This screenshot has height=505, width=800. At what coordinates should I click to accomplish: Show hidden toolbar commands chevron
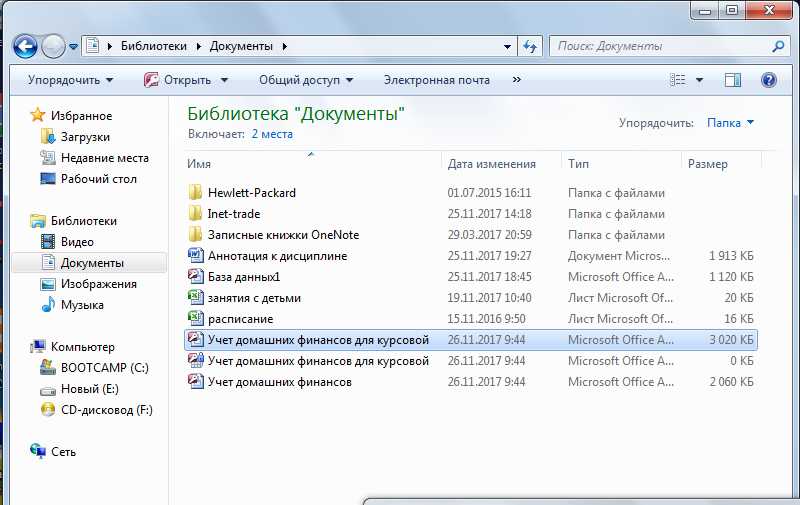pos(517,80)
